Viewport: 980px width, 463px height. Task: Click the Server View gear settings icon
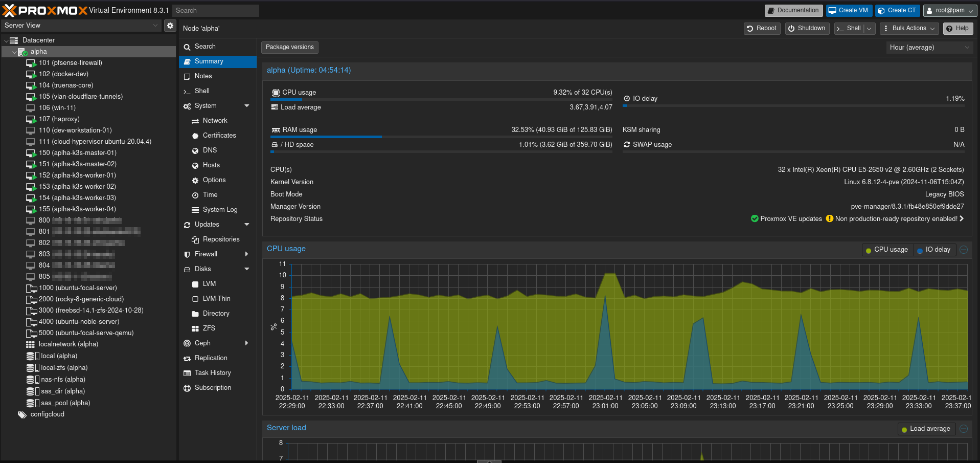tap(170, 26)
